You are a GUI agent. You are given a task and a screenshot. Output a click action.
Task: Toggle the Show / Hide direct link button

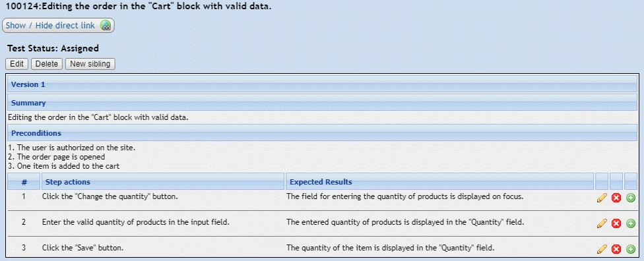[58, 26]
